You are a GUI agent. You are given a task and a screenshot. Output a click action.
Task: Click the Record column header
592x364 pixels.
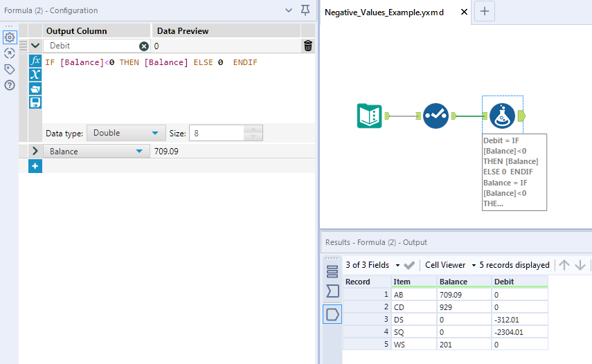click(367, 282)
